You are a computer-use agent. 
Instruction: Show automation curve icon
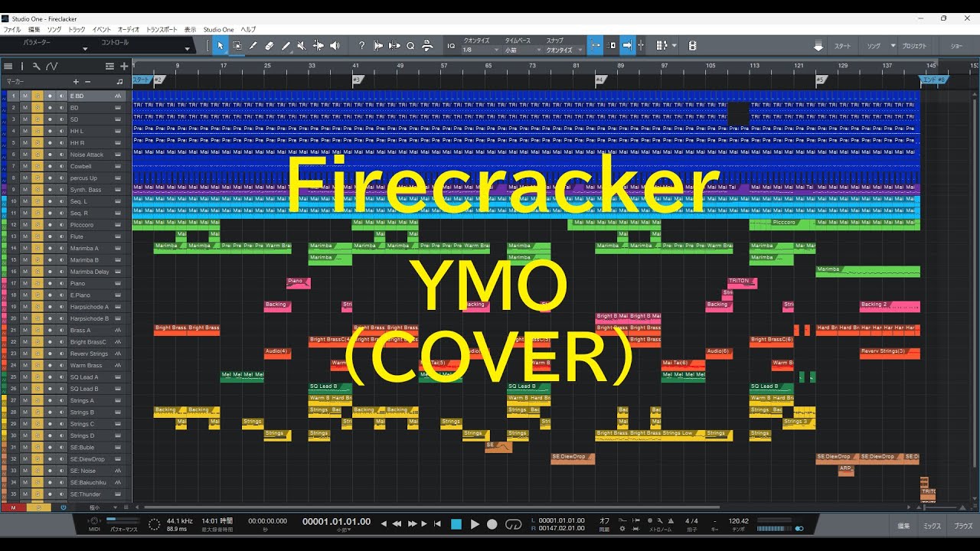coord(51,67)
